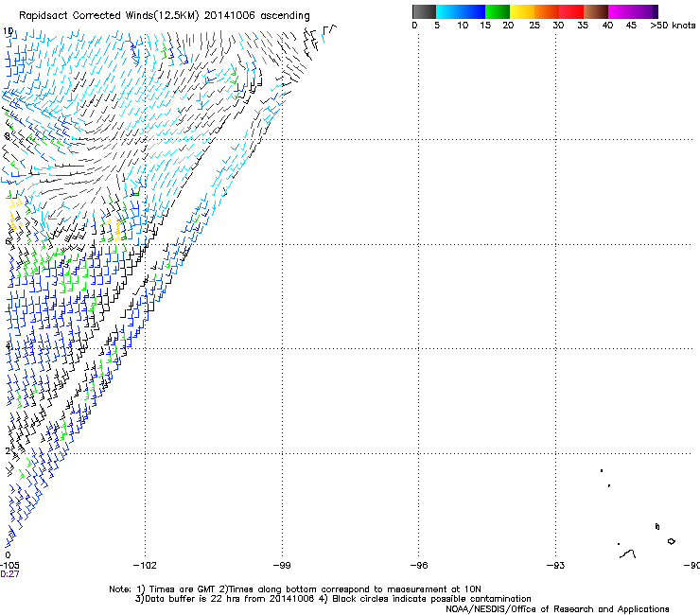Click the yellow 20-25 knots legend swatch
The height and width of the screenshot is (615, 700).
coord(522,11)
